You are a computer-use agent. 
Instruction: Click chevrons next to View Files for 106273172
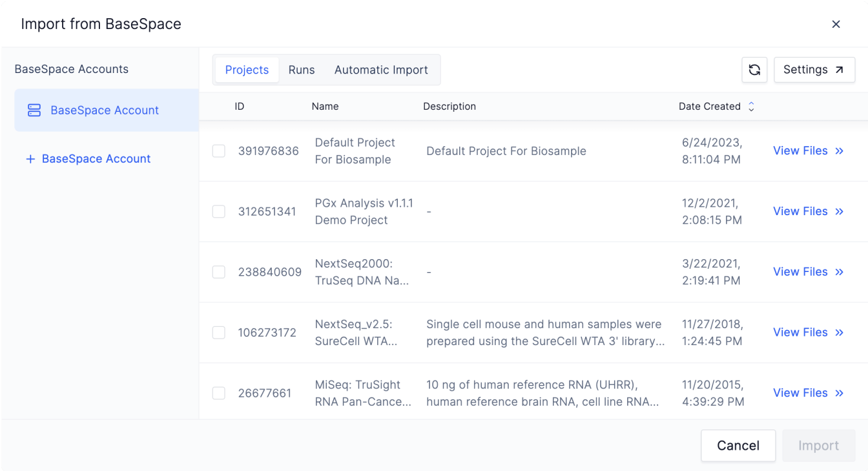(x=839, y=333)
